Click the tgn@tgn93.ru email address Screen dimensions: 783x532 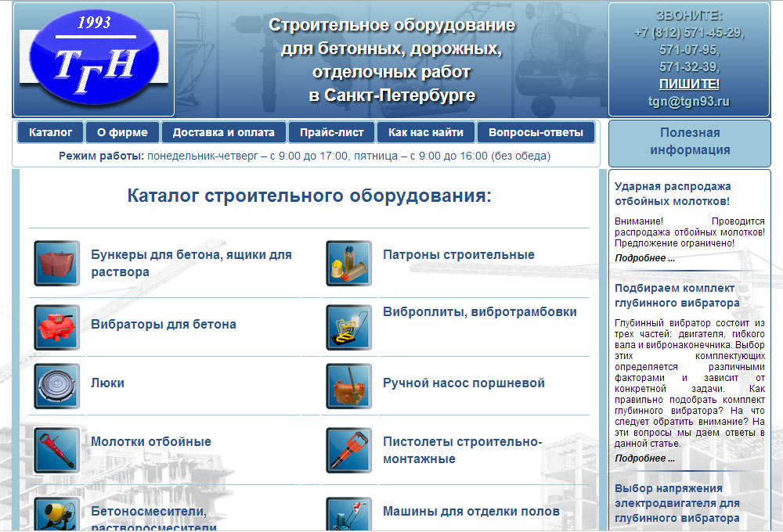point(689,101)
